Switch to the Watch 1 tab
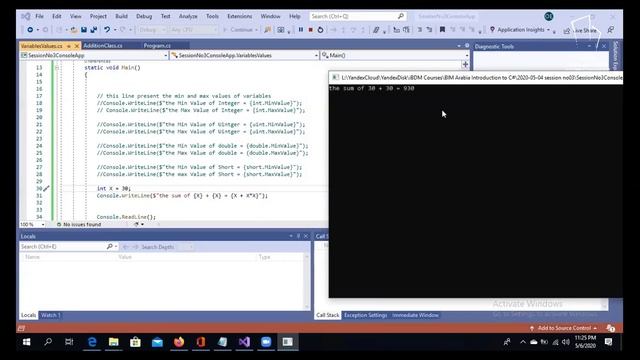 tap(51, 315)
